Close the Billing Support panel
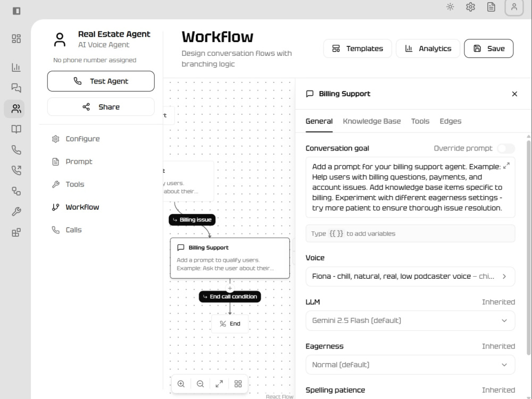The image size is (532, 399). [514, 94]
